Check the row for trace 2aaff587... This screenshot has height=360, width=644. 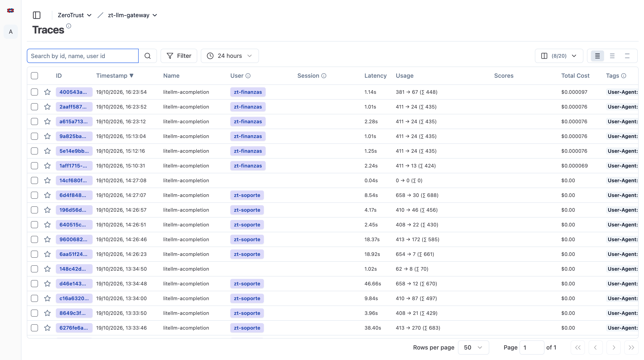click(x=34, y=107)
